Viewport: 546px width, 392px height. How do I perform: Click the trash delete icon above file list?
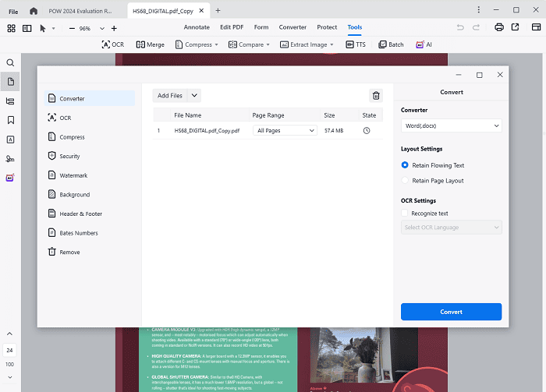[376, 96]
